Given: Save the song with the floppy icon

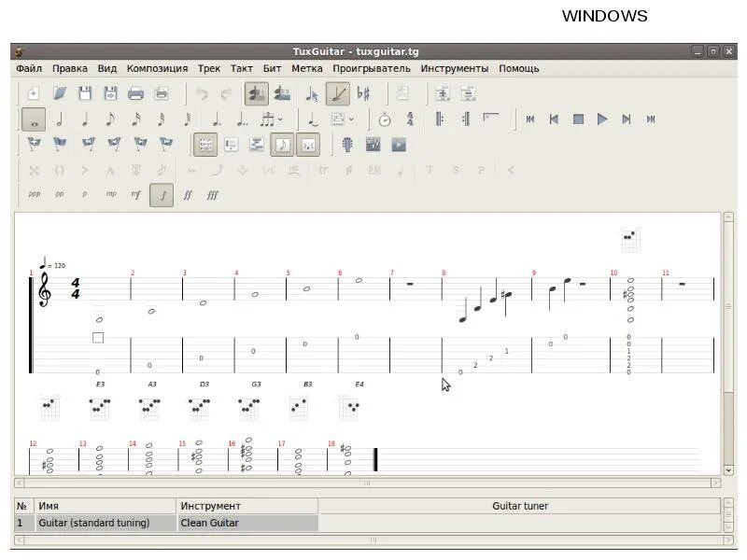Looking at the screenshot, I should (85, 93).
